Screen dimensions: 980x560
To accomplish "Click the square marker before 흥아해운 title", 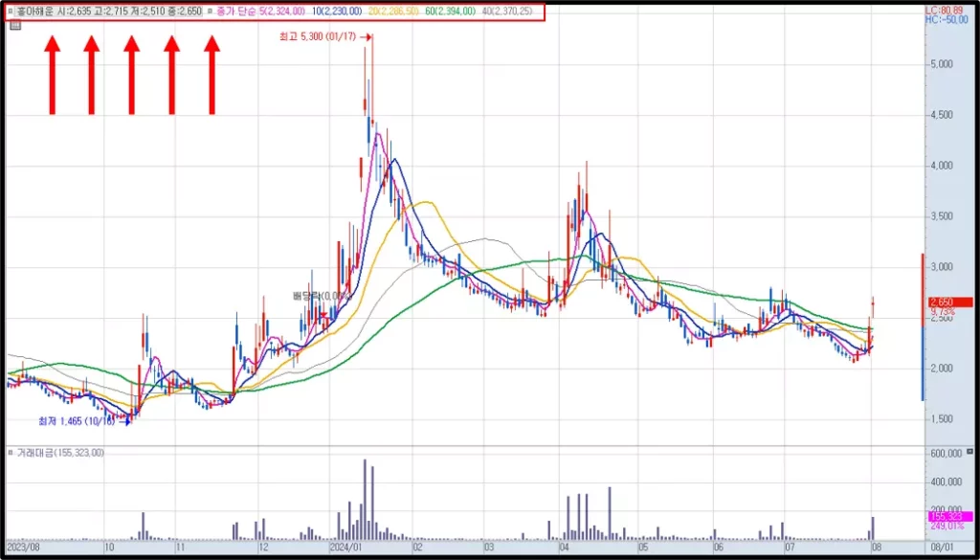I will tap(10, 11).
